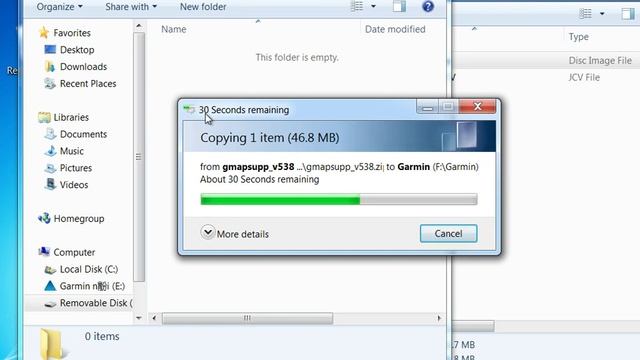Select the Disc Image File row
The image size is (640, 360).
click(546, 60)
